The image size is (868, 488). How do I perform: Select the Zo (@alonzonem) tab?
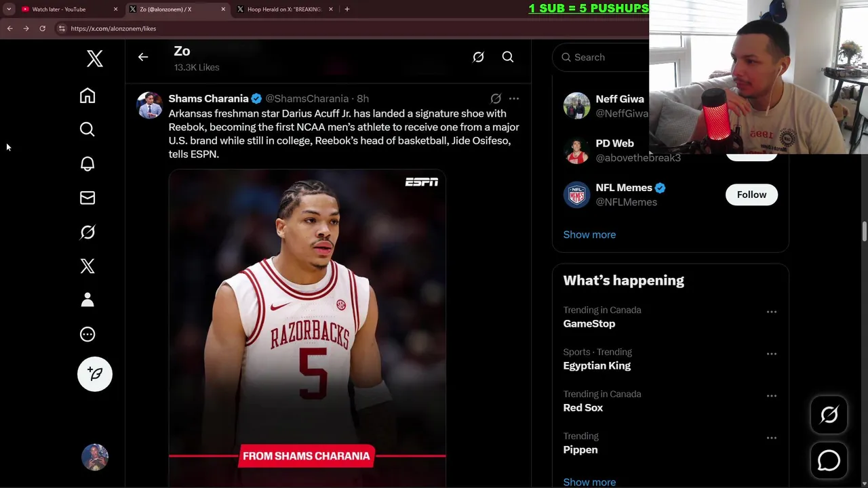coord(176,9)
